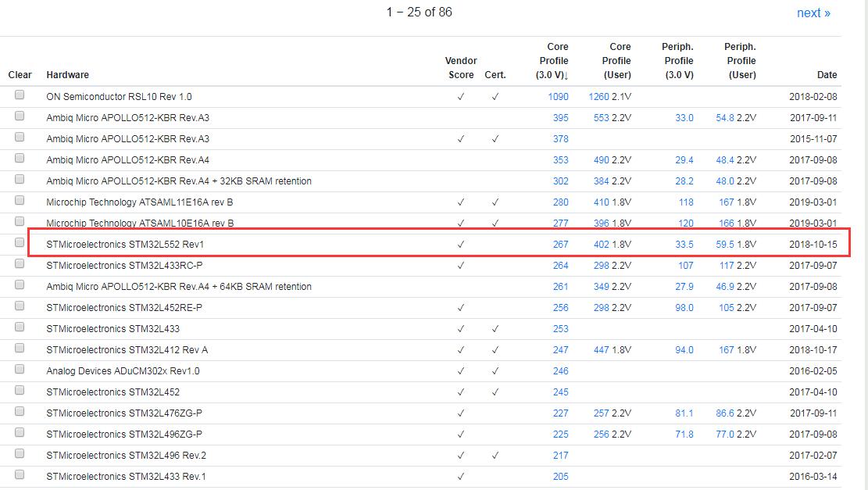Check the box for APOLLO512-KBR Rev.A3 dated 2015-11-07
Image resolution: width=868 pixels, height=490 pixels.
(20, 137)
